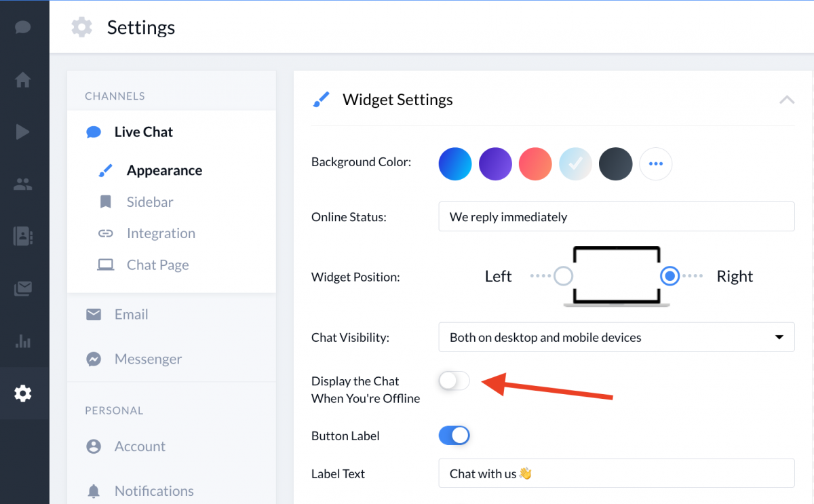The height and width of the screenshot is (504, 814).
Task: Select the Left widget position radio
Action: [563, 276]
